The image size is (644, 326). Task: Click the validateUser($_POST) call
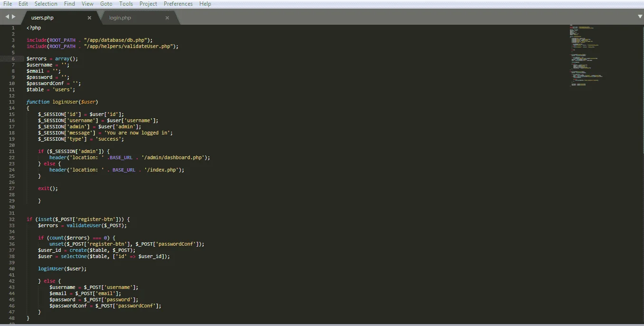click(x=96, y=226)
